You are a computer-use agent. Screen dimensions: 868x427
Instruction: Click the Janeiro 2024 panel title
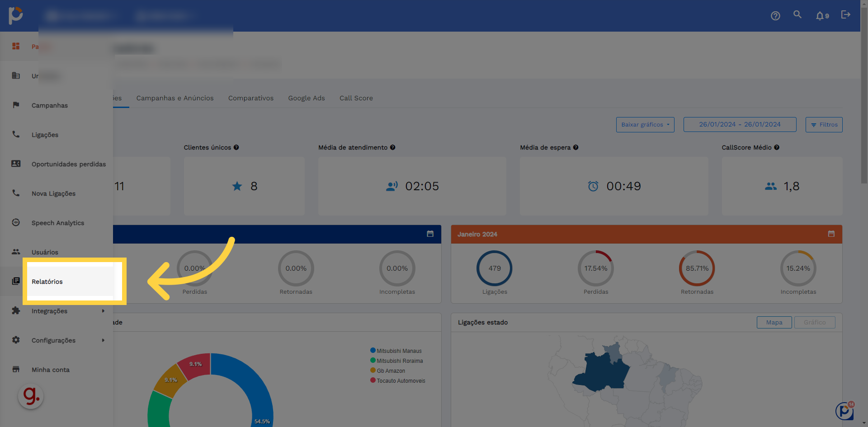[x=477, y=234]
